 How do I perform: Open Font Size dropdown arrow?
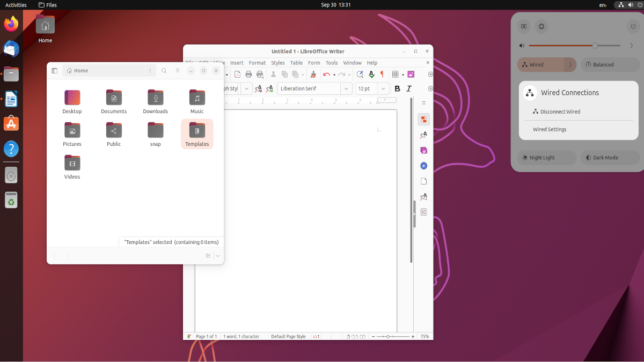(383, 88)
